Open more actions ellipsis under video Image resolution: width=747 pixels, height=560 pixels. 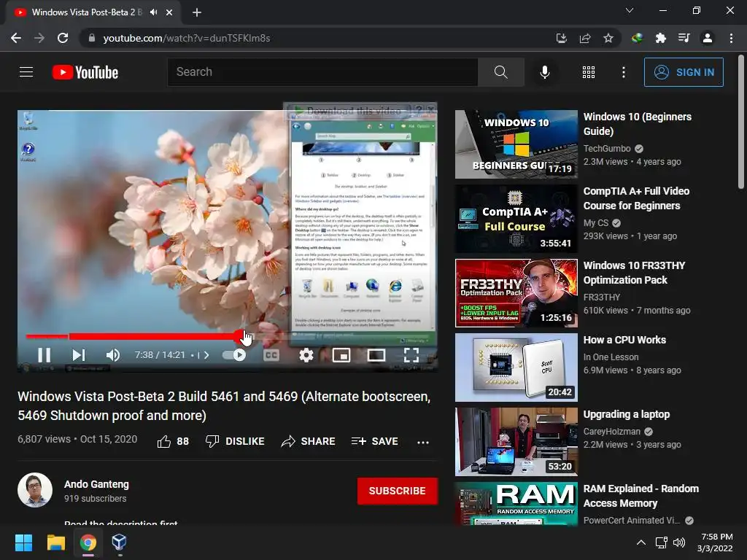pyautogui.click(x=423, y=442)
